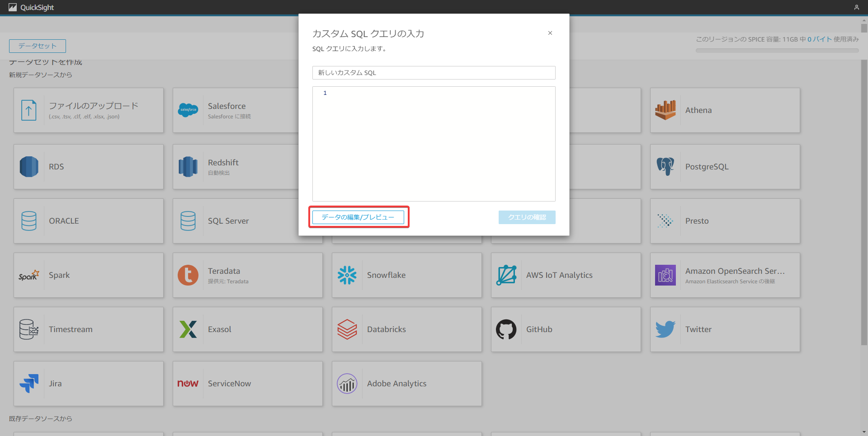Click the Timestream label text
868x436 pixels.
coord(71,329)
